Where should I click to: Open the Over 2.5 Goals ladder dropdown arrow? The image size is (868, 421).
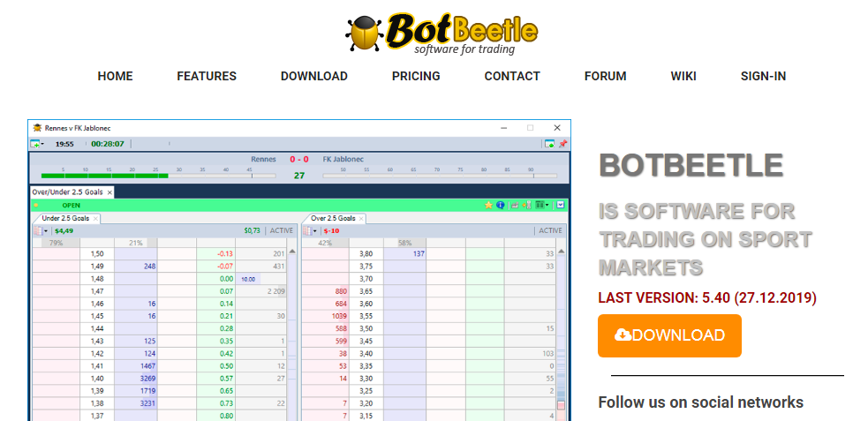pos(315,231)
